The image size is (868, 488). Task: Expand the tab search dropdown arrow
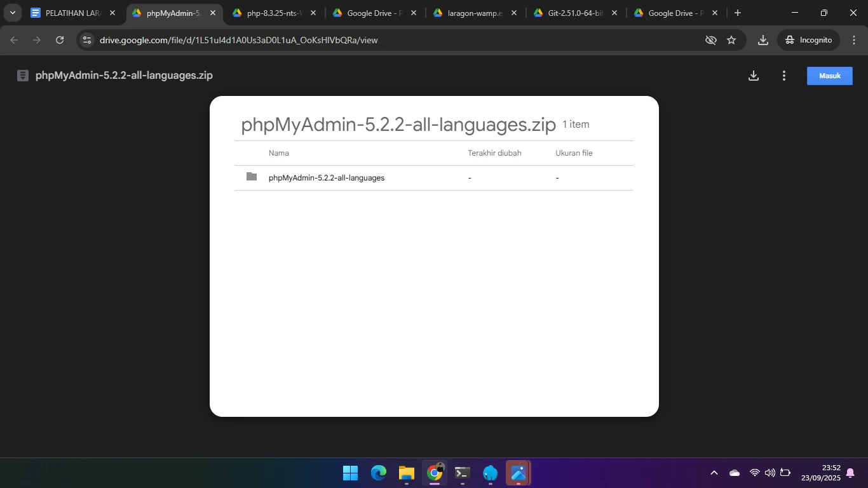(13, 13)
